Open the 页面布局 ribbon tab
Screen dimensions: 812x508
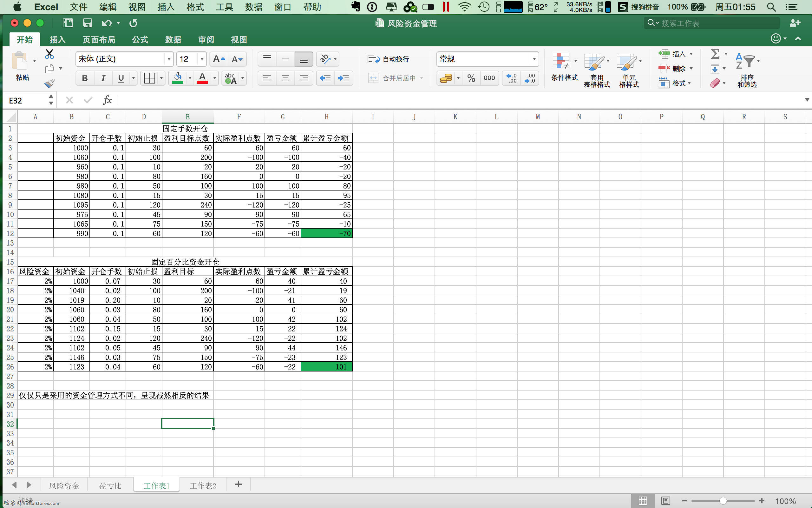[99, 40]
